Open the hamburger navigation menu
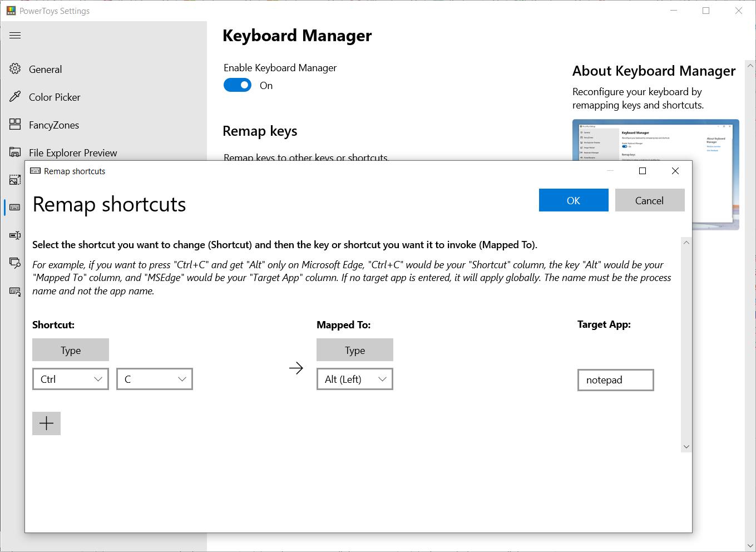 (x=15, y=36)
